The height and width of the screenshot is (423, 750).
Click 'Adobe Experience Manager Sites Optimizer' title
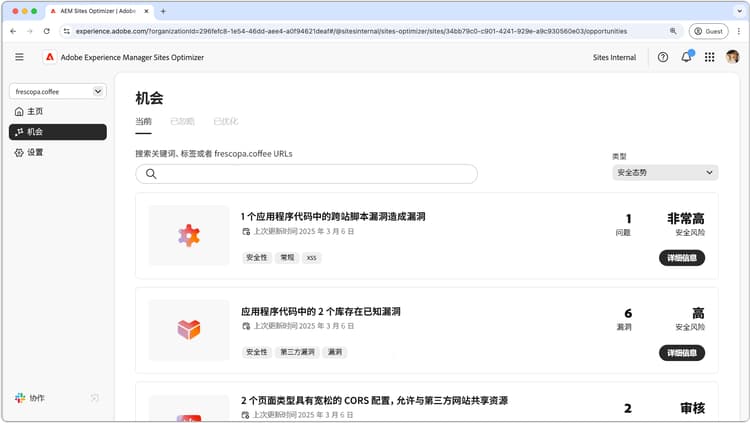pyautogui.click(x=132, y=57)
